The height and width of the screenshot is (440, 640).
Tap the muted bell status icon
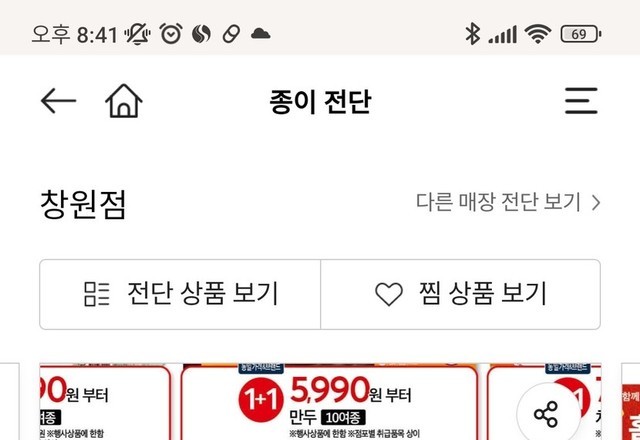coord(138,34)
